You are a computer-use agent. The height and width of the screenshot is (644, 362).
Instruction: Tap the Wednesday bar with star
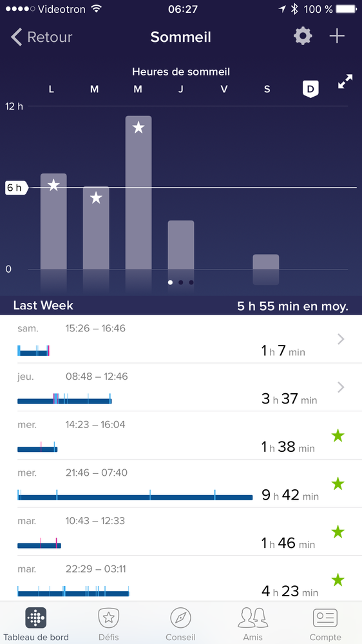click(138, 193)
